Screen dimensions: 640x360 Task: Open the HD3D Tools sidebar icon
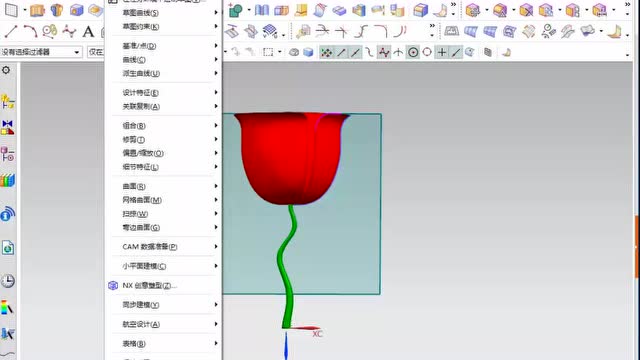(8, 213)
